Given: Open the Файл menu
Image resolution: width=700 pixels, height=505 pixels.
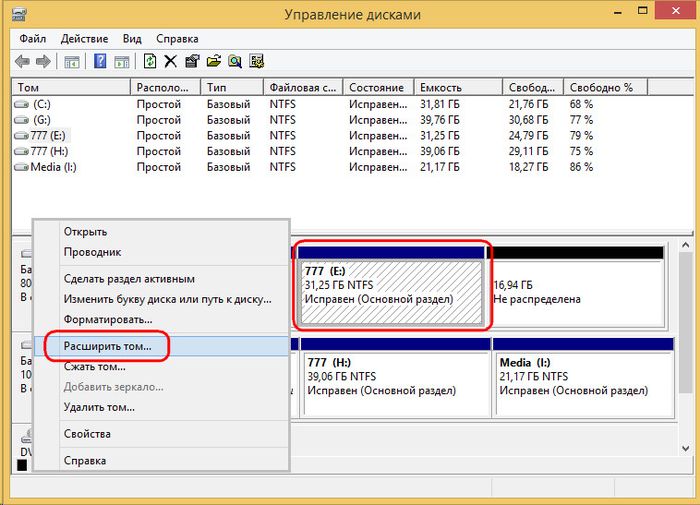Looking at the screenshot, I should click(31, 39).
